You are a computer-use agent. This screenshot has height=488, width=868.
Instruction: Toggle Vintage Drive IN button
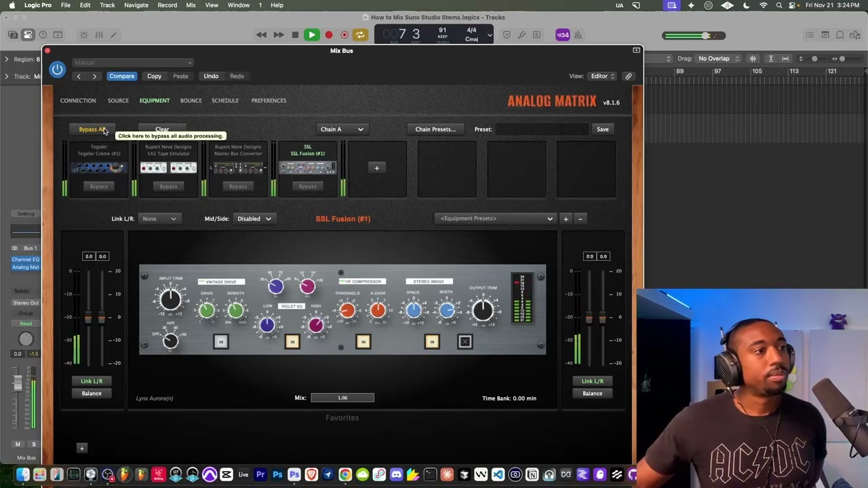pos(221,342)
